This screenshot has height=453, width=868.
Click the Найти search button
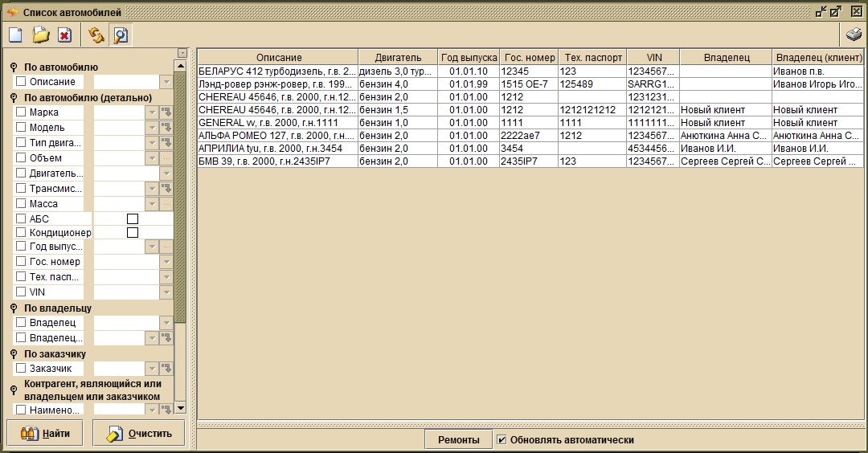pos(45,434)
